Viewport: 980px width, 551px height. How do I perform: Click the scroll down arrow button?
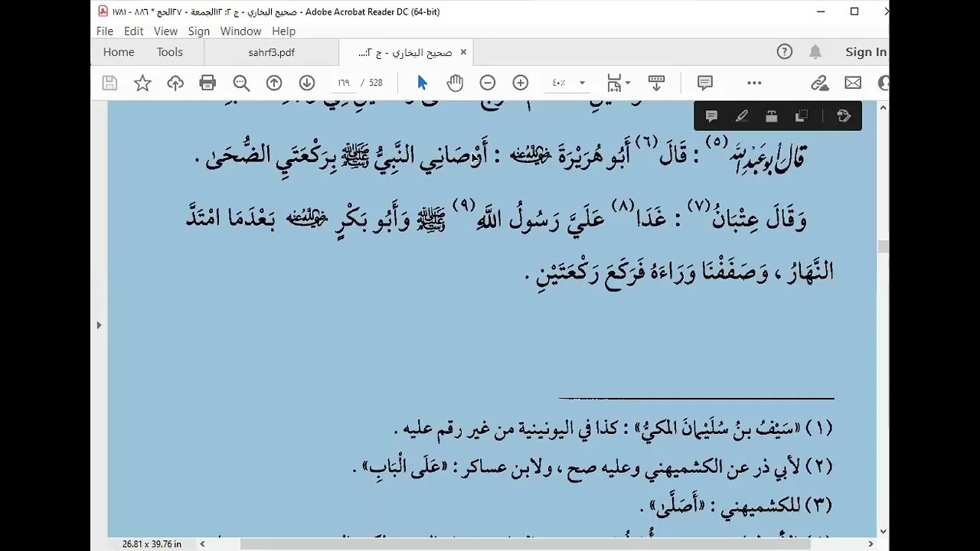pyautogui.click(x=883, y=531)
